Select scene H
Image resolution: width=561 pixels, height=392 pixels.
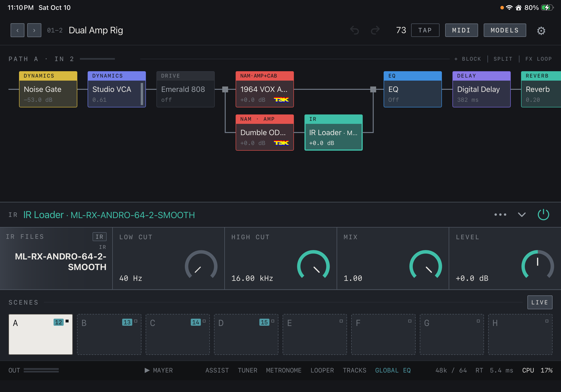[x=520, y=334]
